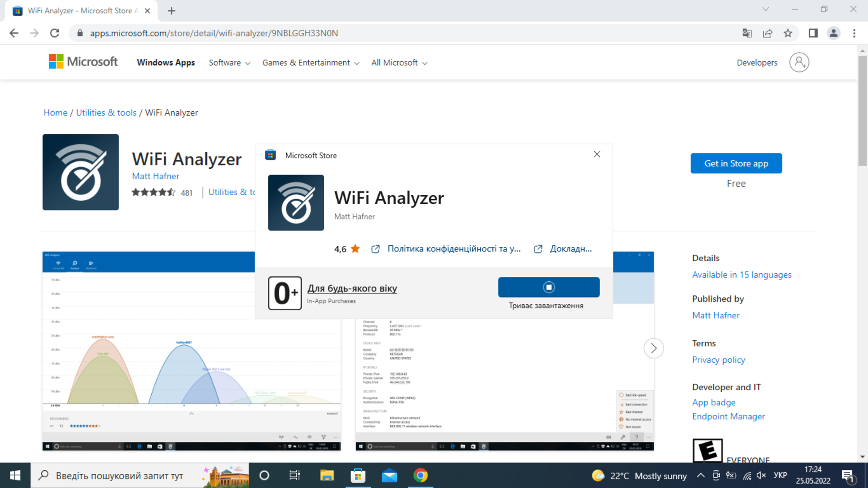The image size is (868, 488).
Task: Expand the Software dropdown menu
Action: point(229,63)
